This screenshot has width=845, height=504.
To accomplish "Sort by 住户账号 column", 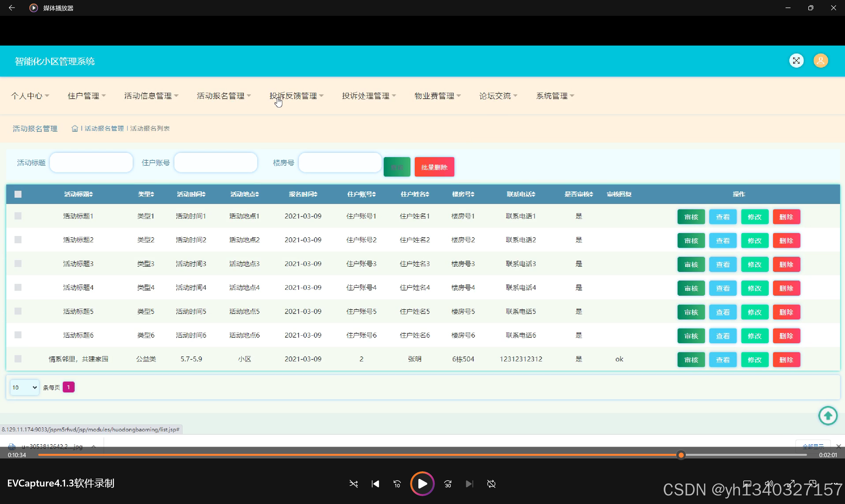I will [362, 194].
